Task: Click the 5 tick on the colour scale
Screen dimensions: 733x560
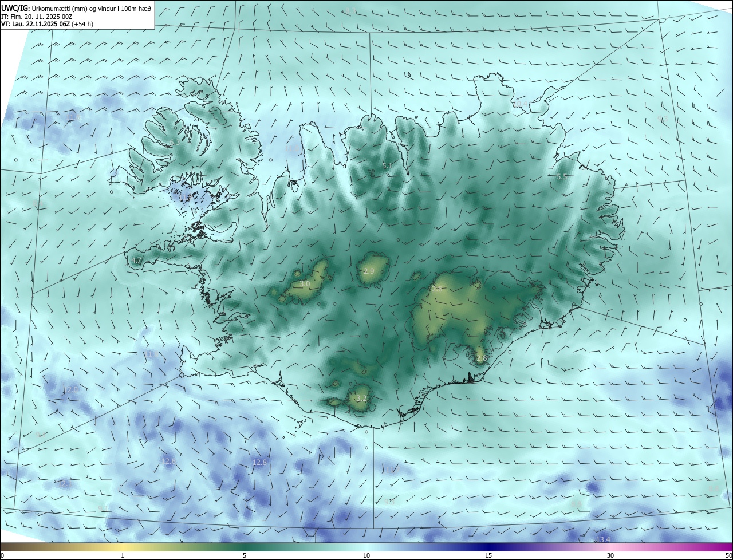Action: pos(245,555)
